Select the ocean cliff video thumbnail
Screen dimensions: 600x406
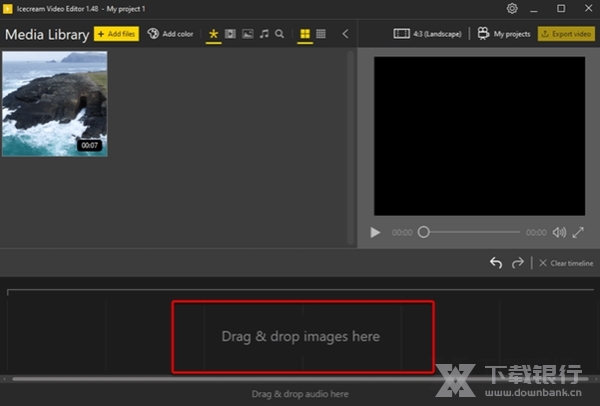pos(55,104)
